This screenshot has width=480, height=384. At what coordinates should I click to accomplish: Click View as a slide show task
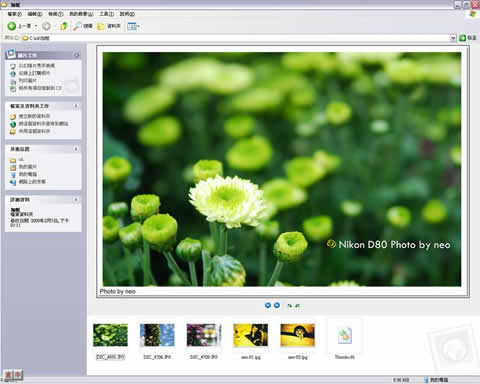coord(32,66)
